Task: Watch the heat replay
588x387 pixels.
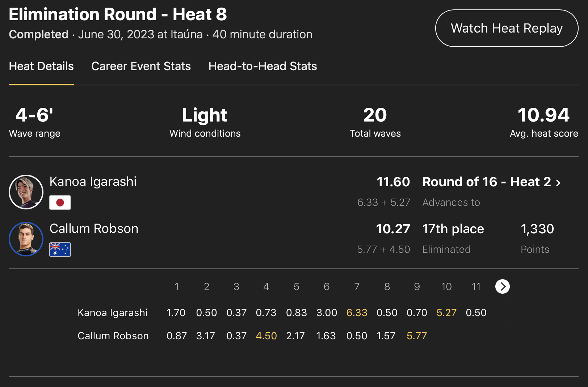Action: coord(507,28)
